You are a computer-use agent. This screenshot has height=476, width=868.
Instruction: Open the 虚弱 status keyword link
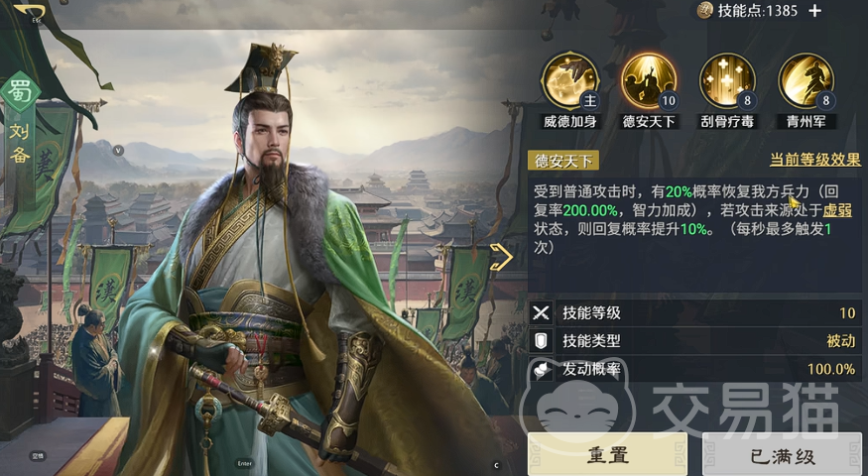click(837, 210)
